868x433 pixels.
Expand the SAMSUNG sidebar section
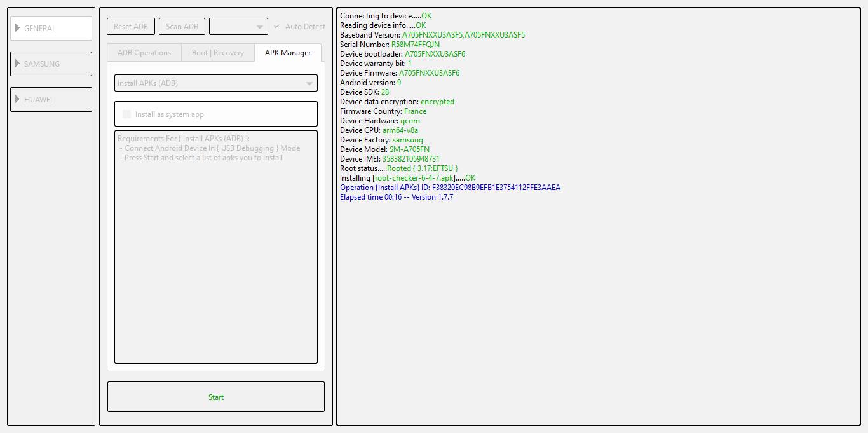[51, 64]
